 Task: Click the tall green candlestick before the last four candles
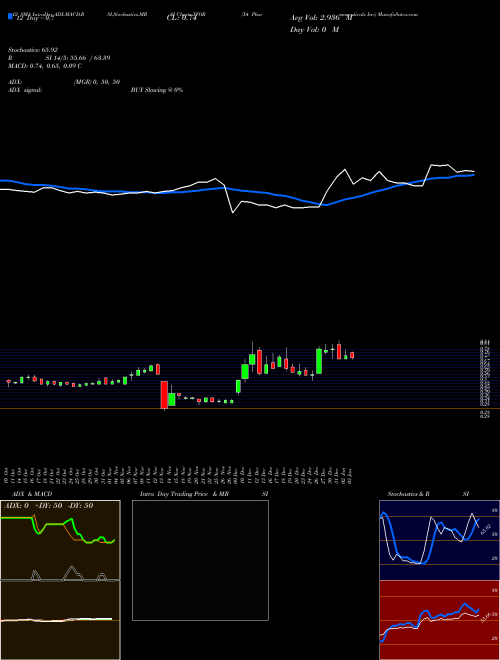pos(319,361)
